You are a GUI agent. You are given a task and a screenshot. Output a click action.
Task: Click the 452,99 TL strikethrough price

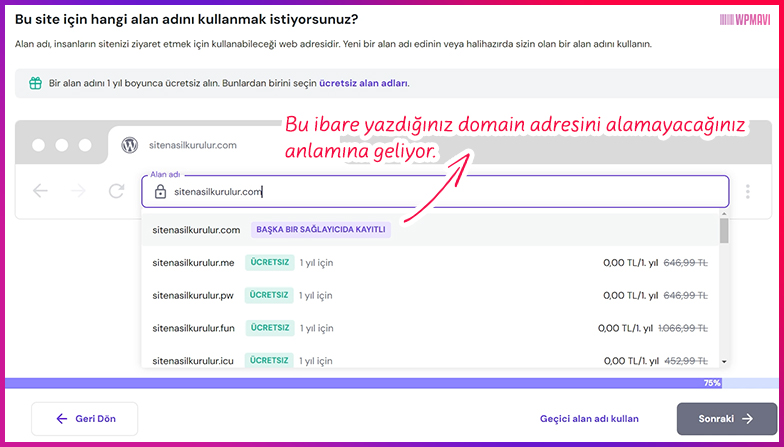coord(686,360)
